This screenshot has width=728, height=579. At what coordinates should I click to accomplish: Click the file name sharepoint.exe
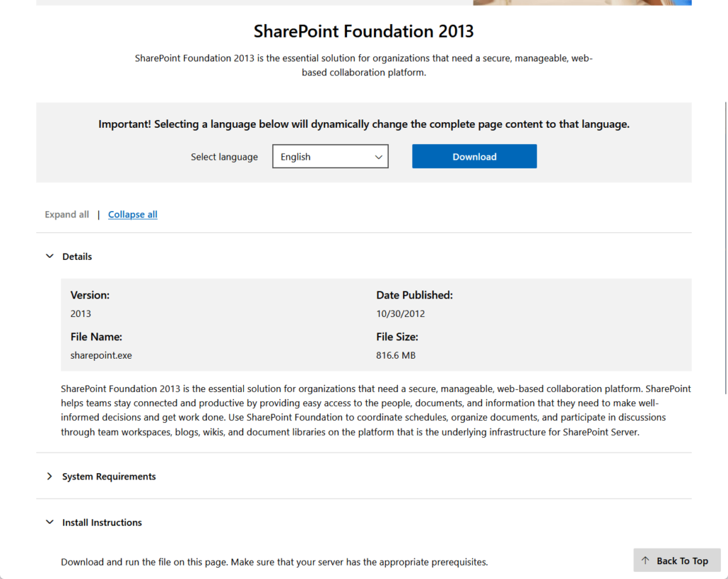tap(101, 355)
